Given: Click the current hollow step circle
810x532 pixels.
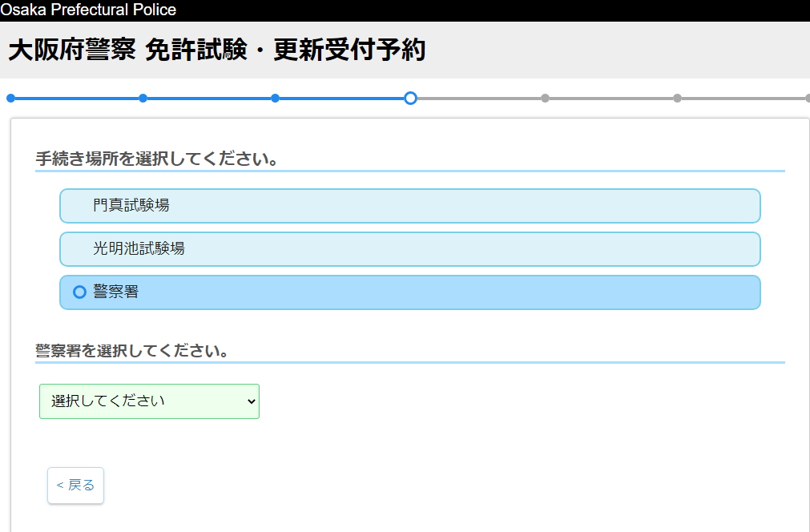Looking at the screenshot, I should click(410, 99).
